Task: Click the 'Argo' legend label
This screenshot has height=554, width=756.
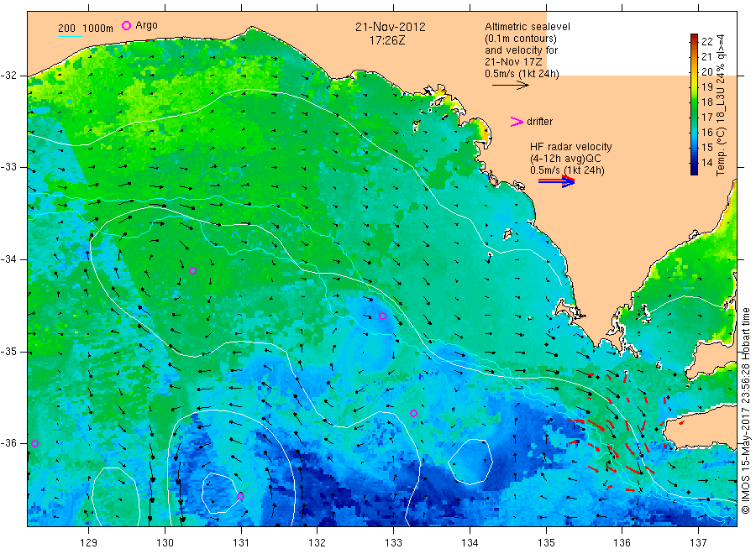Action: [146, 25]
